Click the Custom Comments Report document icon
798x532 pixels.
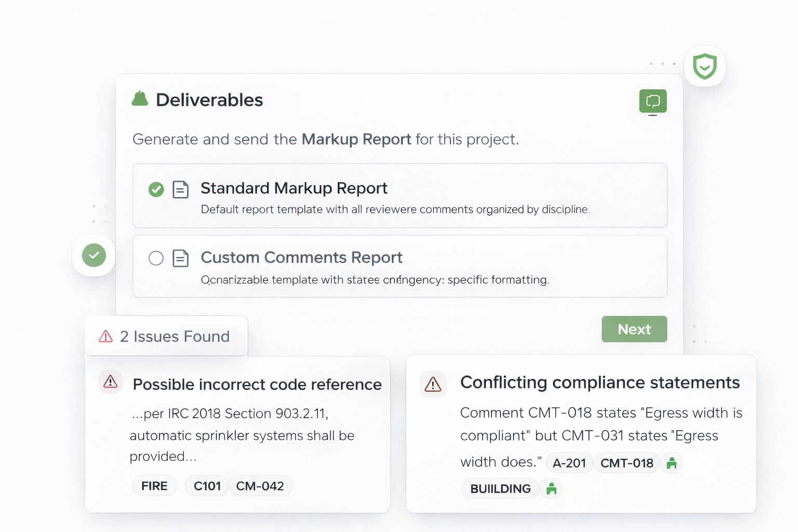coord(180,258)
